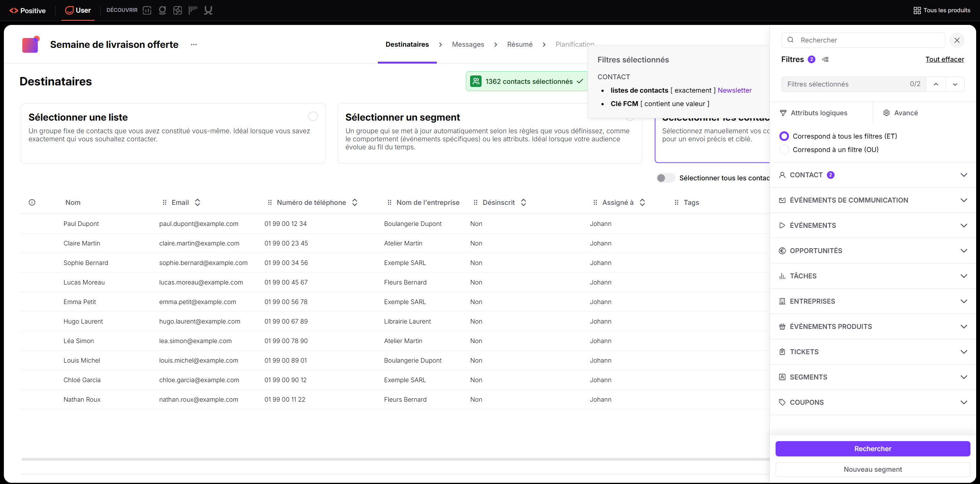Switch to Attributs logiques tab
This screenshot has height=484, width=980.
click(x=814, y=113)
